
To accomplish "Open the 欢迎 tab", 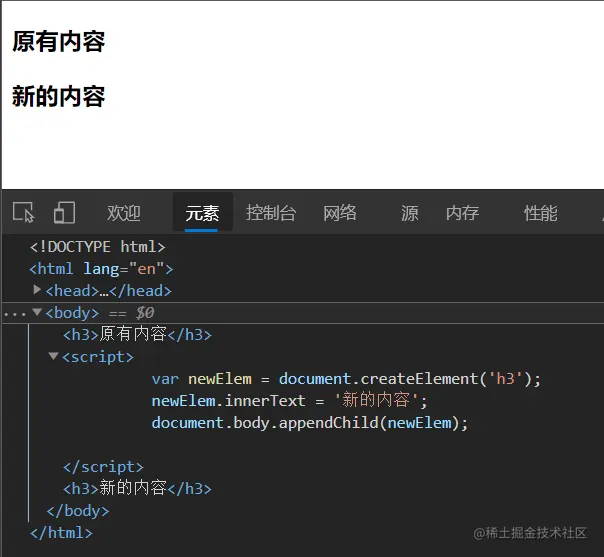I will [124, 213].
